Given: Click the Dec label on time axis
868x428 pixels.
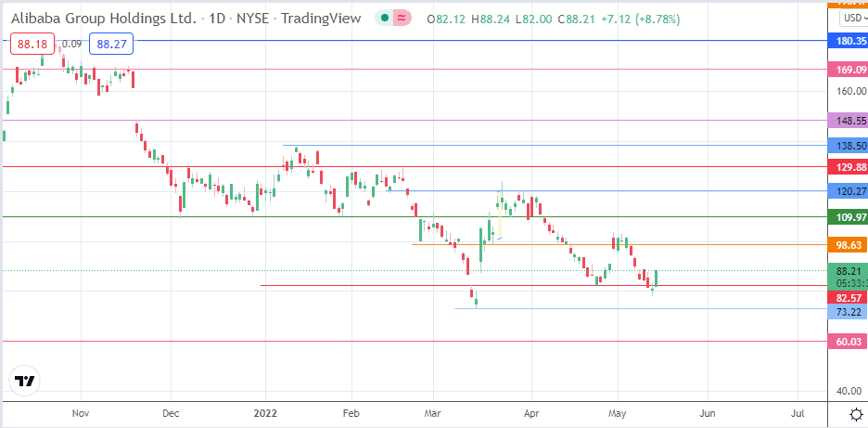Looking at the screenshot, I should click(x=171, y=413).
